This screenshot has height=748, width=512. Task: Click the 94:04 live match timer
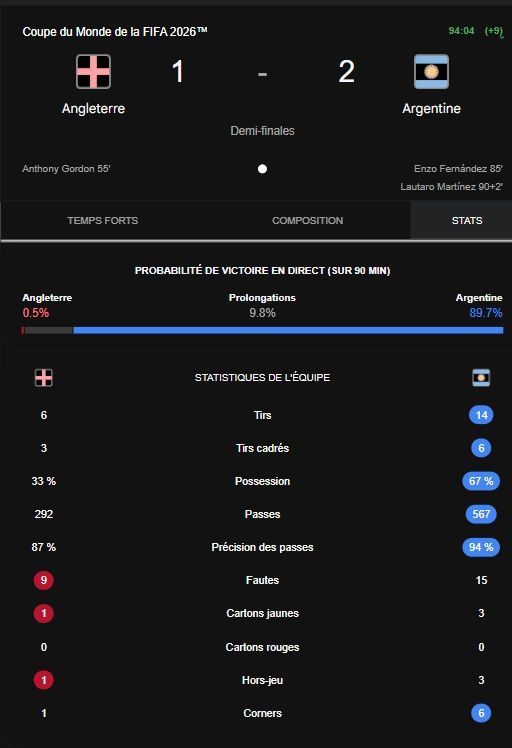click(x=461, y=31)
